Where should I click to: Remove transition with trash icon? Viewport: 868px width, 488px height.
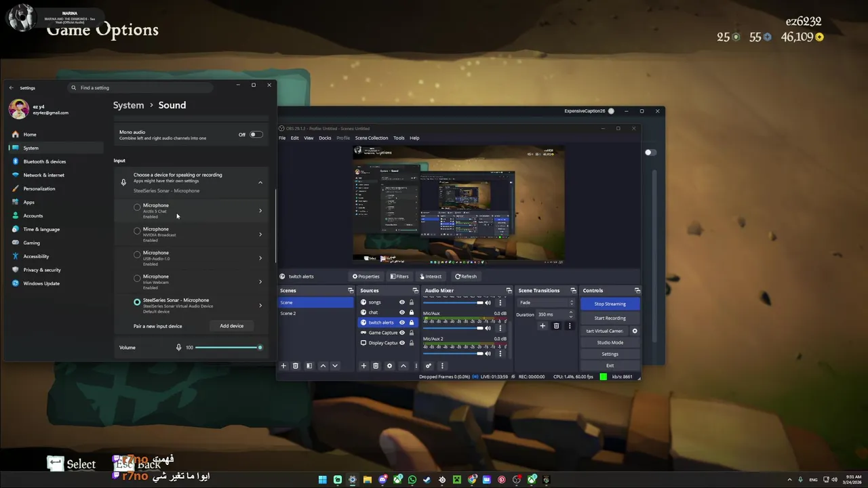(x=556, y=326)
